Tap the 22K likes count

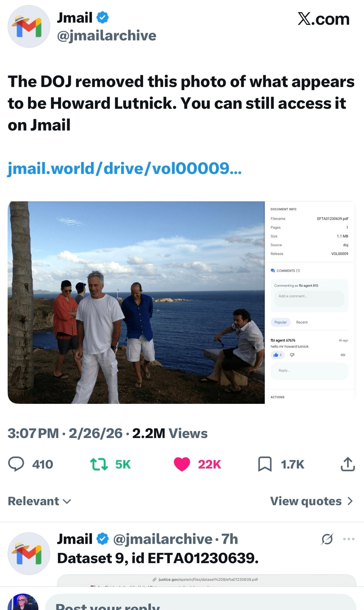point(209,464)
